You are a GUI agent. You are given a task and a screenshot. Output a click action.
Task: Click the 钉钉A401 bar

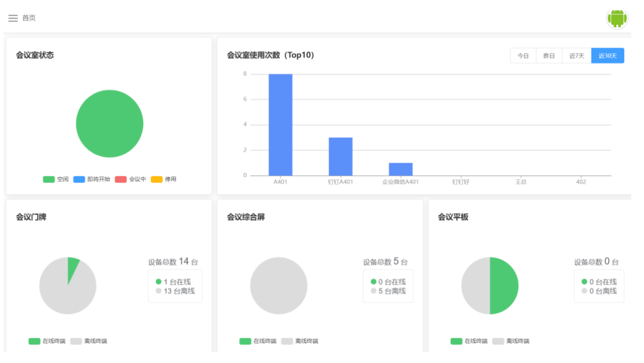pyautogui.click(x=340, y=156)
